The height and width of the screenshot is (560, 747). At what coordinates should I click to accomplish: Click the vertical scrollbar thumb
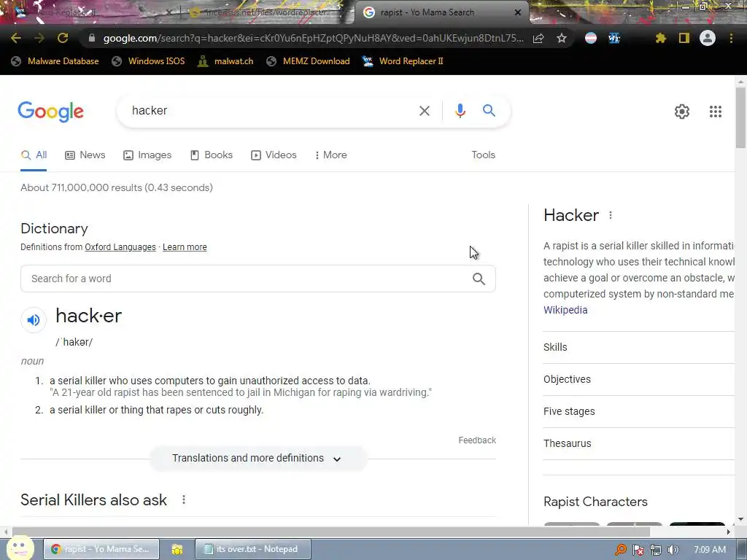click(x=740, y=117)
